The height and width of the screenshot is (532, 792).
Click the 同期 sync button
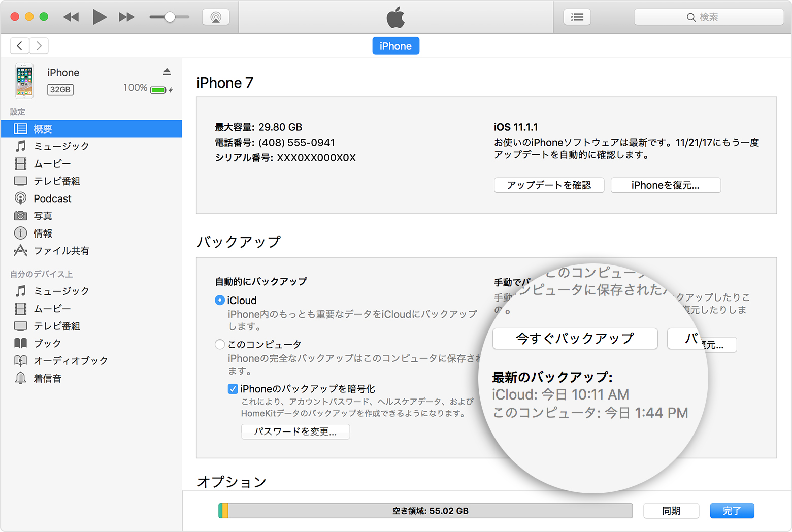coord(671,511)
